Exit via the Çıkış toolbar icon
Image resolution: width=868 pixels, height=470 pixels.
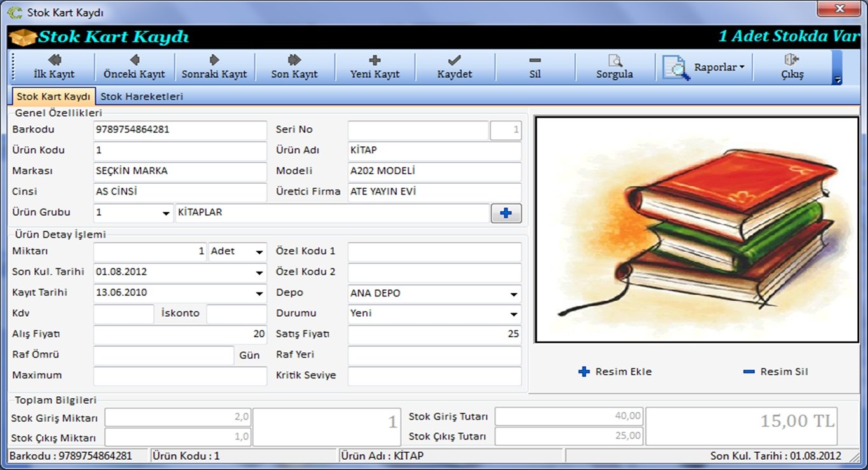(792, 67)
